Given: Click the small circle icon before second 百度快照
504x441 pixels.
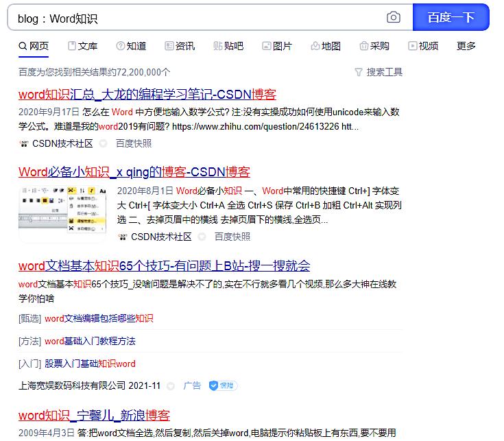Looking at the screenshot, I should click(202, 237).
